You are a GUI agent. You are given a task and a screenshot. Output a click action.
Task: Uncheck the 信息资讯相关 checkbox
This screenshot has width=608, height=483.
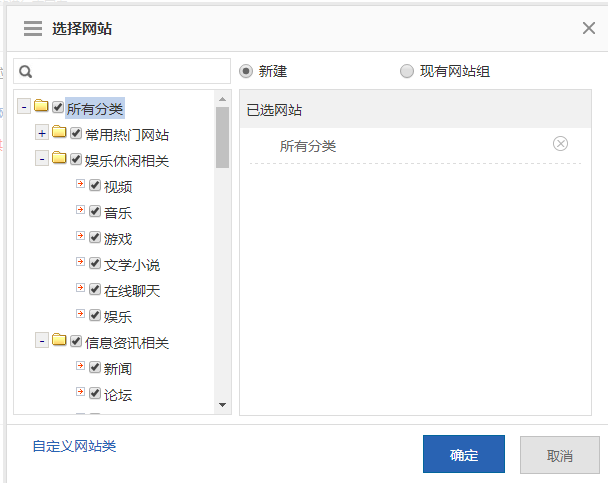[x=76, y=341]
